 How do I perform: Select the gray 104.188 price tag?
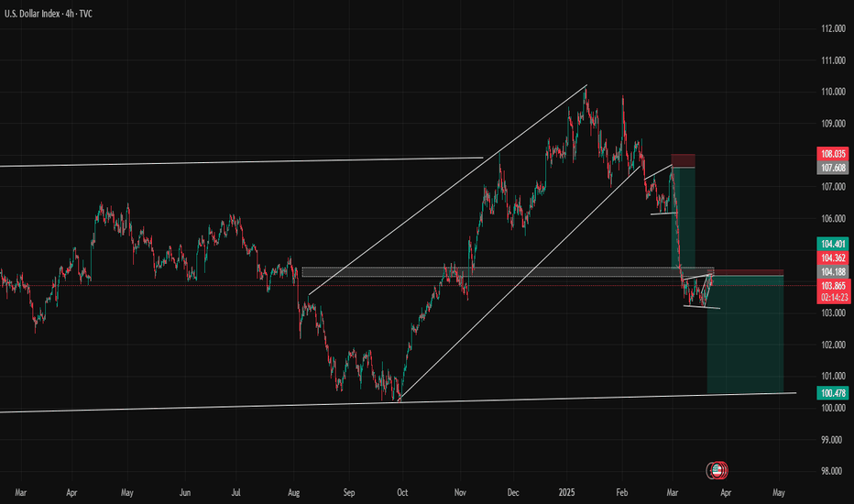click(x=833, y=272)
